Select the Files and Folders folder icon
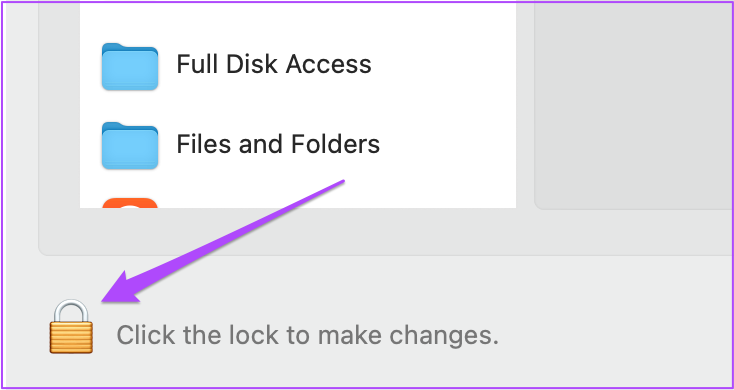734x390 pixels. [x=130, y=145]
